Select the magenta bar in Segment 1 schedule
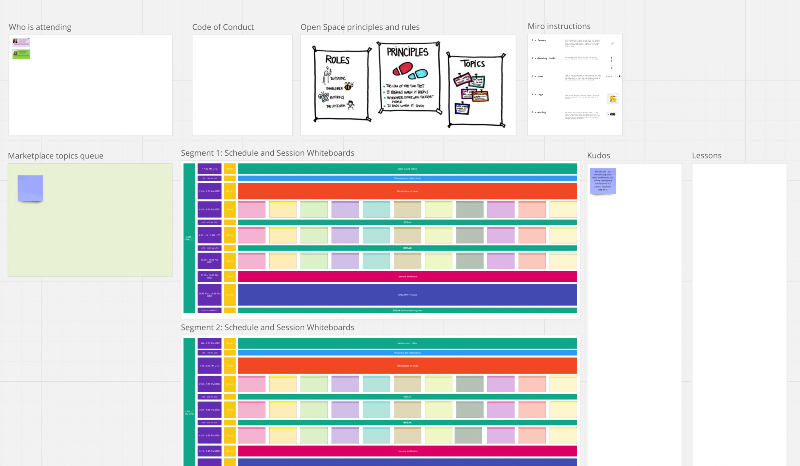This screenshot has height=466, width=800. tap(407, 276)
